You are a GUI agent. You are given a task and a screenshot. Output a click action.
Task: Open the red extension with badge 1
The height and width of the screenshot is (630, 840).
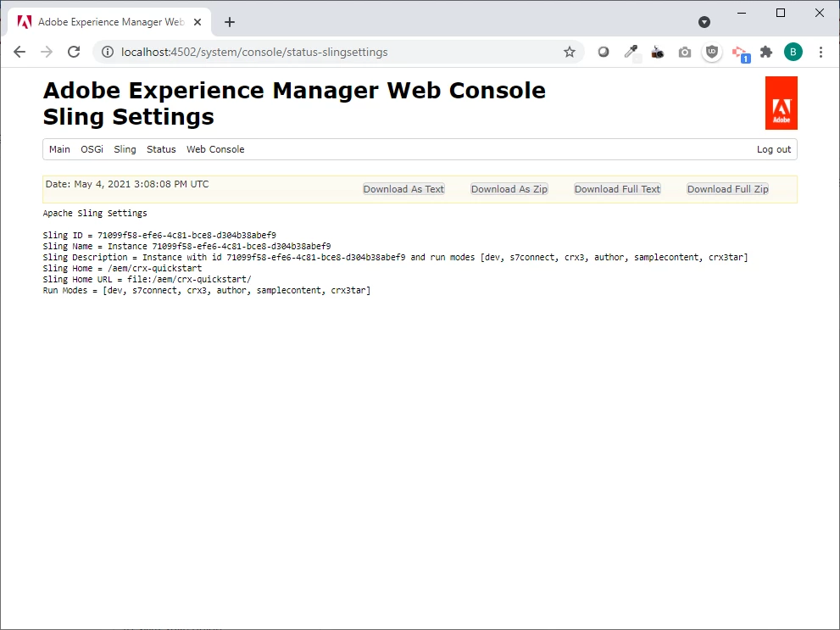pos(741,53)
